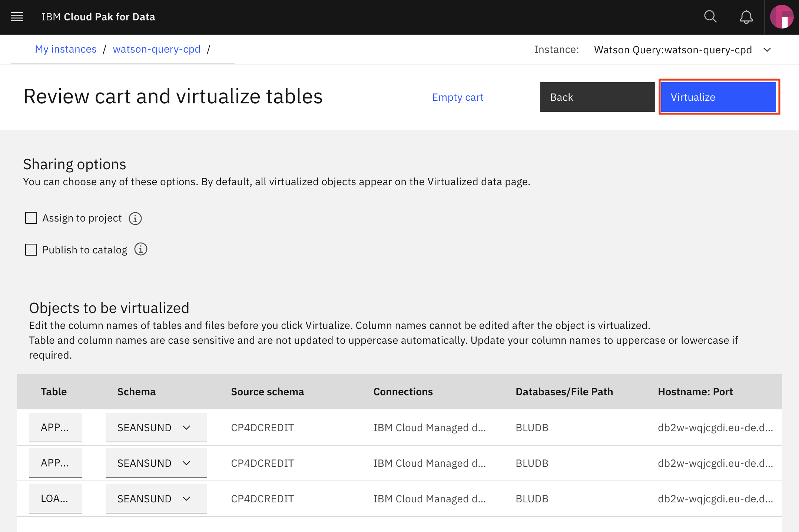
Task: Expand the SEANSUND schema dropdown for APP row one
Action: coord(189,428)
